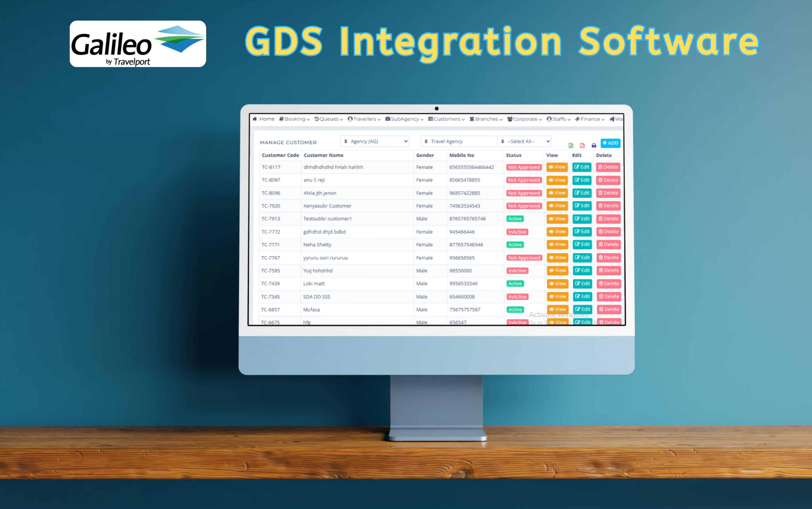Click Edit for customer Loki matt
The width and height of the screenshot is (812, 509).
pos(582,283)
